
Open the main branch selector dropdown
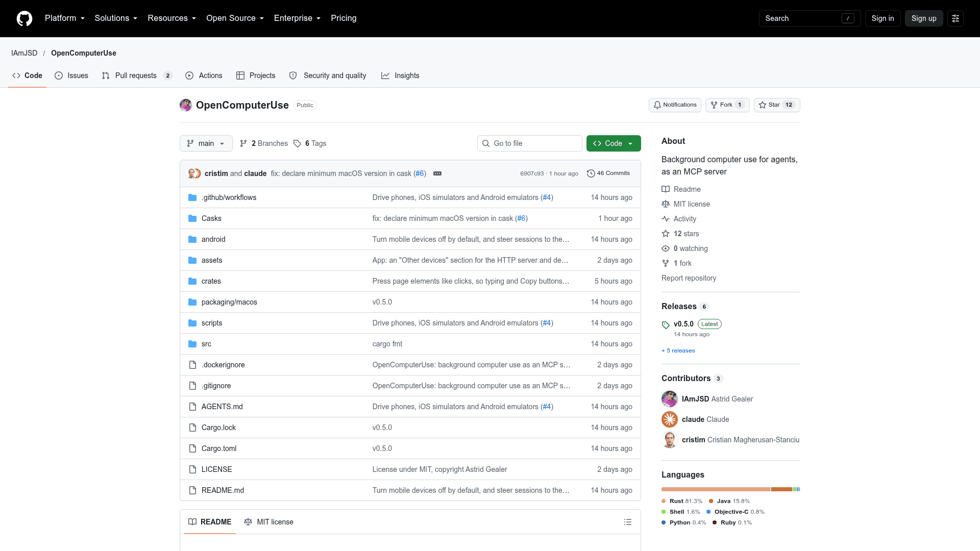(206, 143)
